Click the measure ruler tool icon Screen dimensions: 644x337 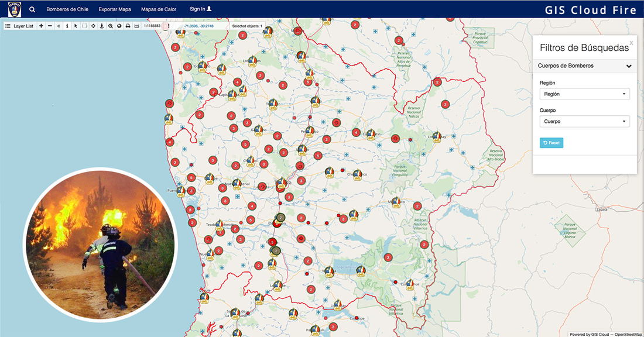point(136,26)
